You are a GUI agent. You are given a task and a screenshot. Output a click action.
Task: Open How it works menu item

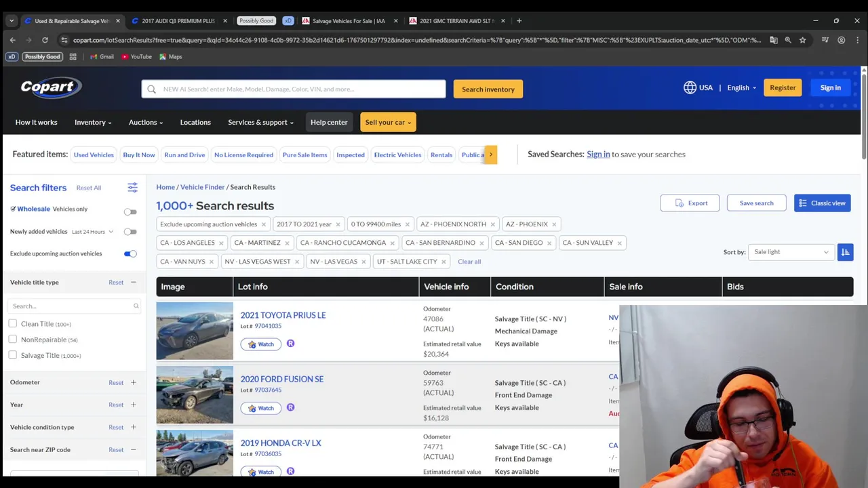[x=37, y=122]
